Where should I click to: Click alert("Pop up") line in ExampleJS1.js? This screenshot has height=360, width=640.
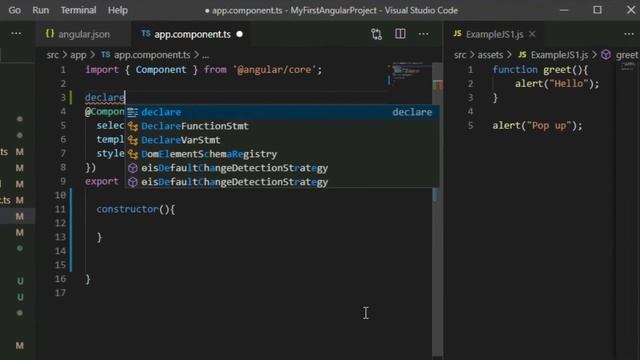(x=537, y=126)
